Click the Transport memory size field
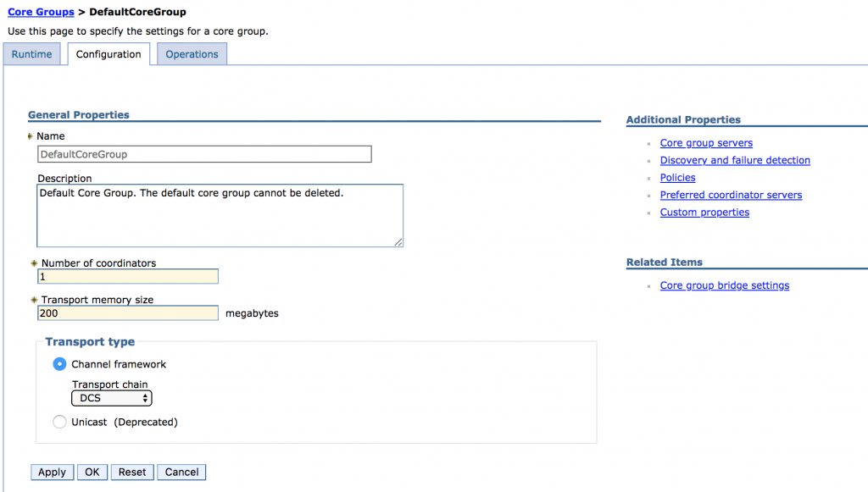Viewport: 868px width, 492px height. pos(128,312)
